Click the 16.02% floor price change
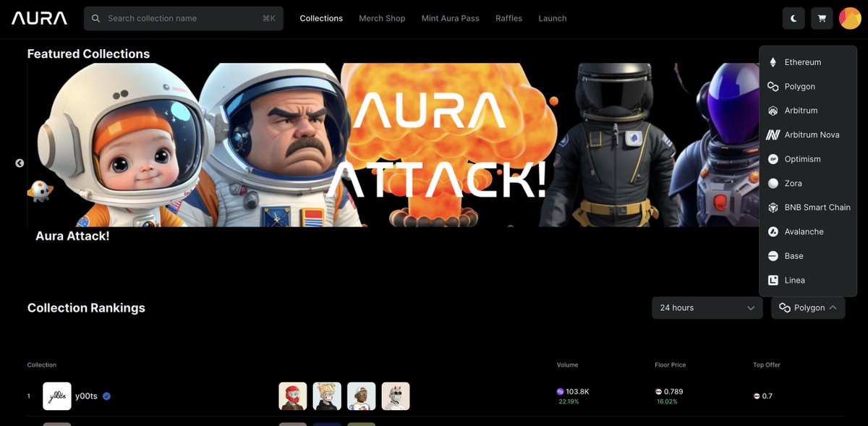 pyautogui.click(x=667, y=401)
